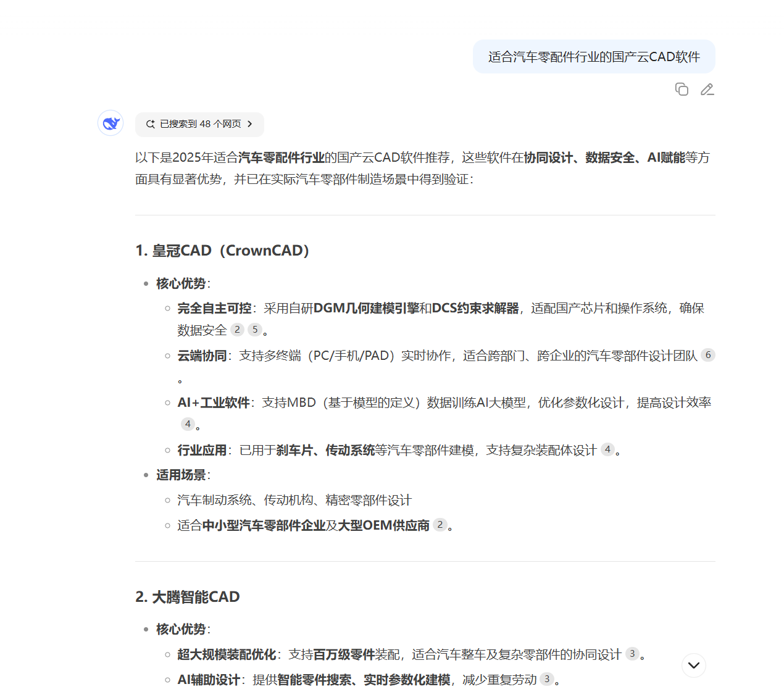Click the bold text 完全自主可控
Image resolution: width=784 pixels, height=692 pixels.
214,308
